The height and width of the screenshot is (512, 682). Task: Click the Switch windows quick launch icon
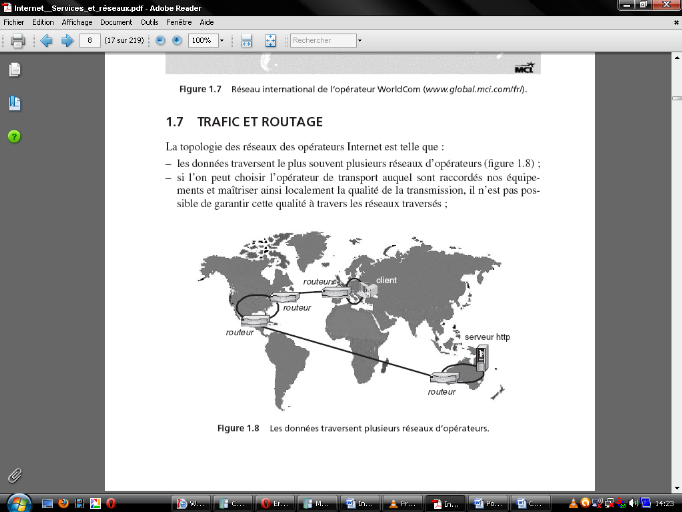pos(79,504)
